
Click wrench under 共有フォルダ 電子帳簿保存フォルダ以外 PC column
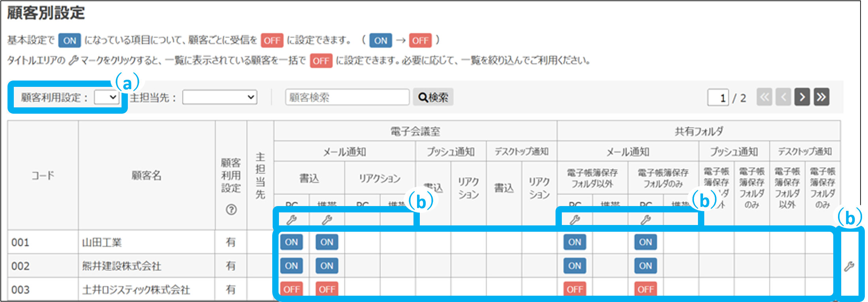[x=575, y=220]
